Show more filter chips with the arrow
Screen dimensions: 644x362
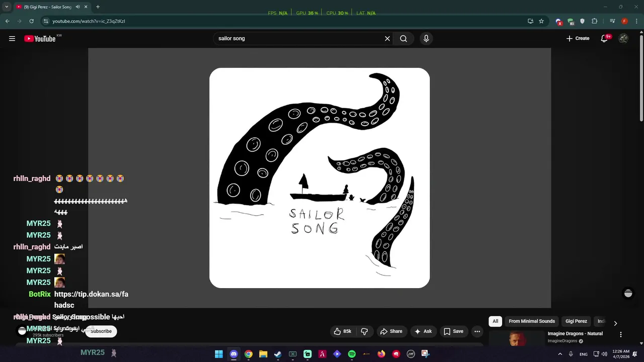[615, 323]
